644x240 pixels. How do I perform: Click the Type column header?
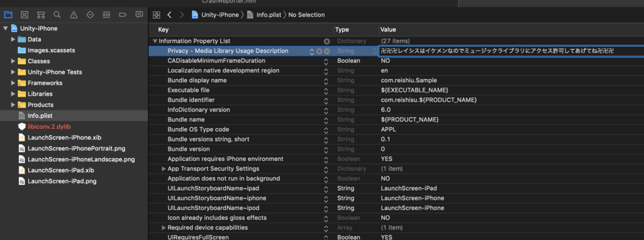[341, 30]
